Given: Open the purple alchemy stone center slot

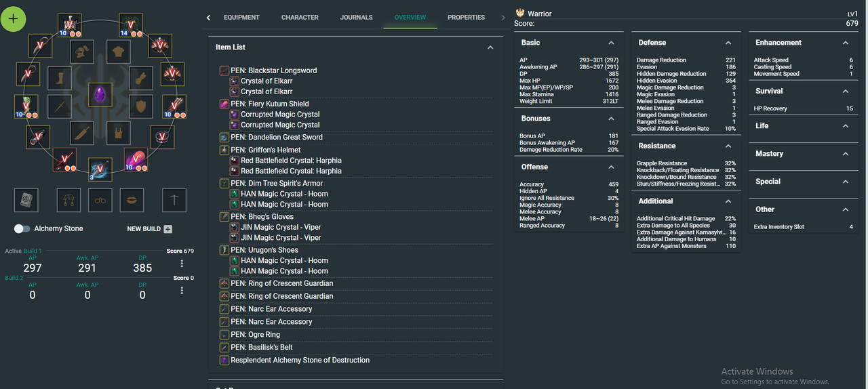Looking at the screenshot, I should (100, 95).
